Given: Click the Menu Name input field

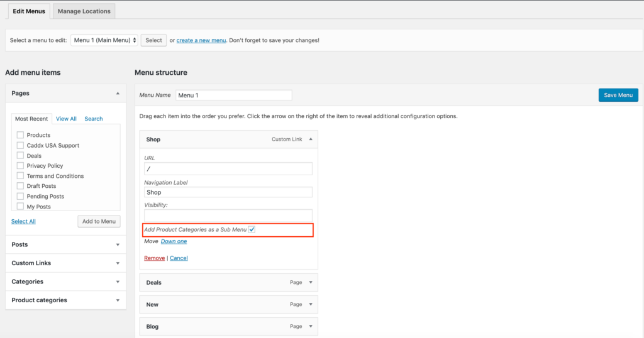Looking at the screenshot, I should pos(233,95).
